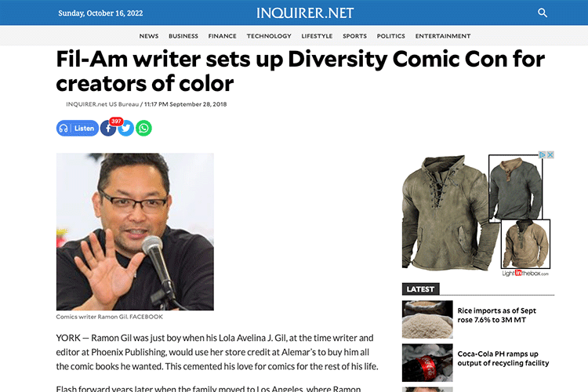The image size is (588, 392).
Task: Open the search magnifier icon
Action: click(x=543, y=13)
